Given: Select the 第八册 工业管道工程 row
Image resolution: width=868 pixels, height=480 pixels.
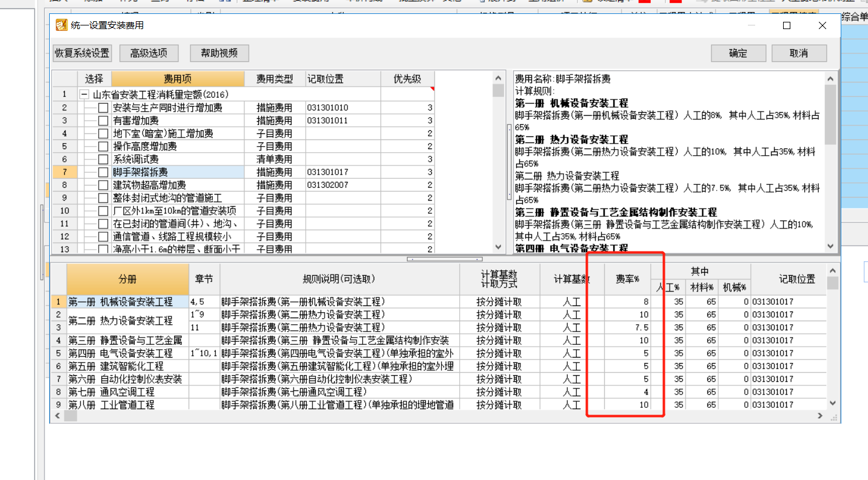Looking at the screenshot, I should [x=127, y=405].
